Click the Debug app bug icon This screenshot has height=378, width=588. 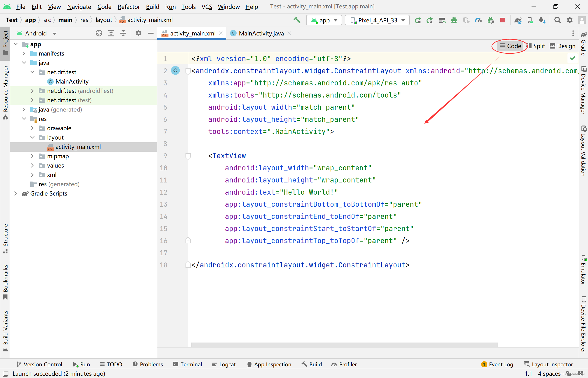(454, 20)
